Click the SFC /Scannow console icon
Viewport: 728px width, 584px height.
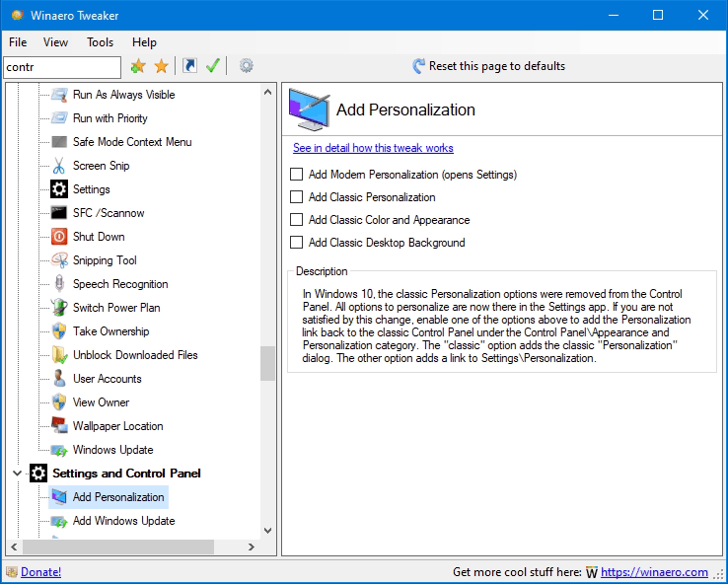click(59, 213)
